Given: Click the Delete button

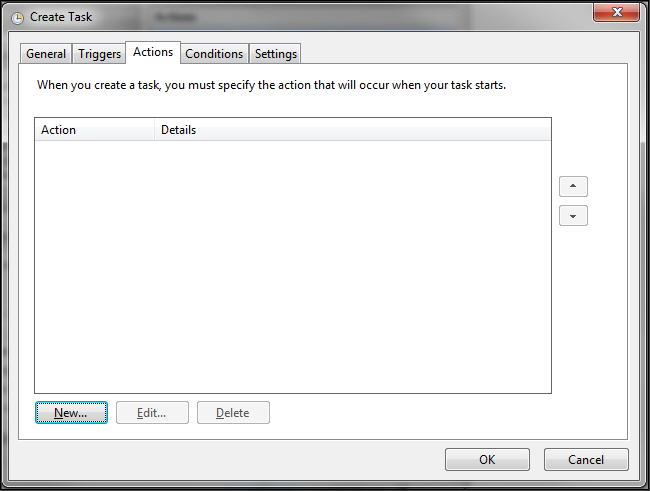Looking at the screenshot, I should click(x=233, y=413).
